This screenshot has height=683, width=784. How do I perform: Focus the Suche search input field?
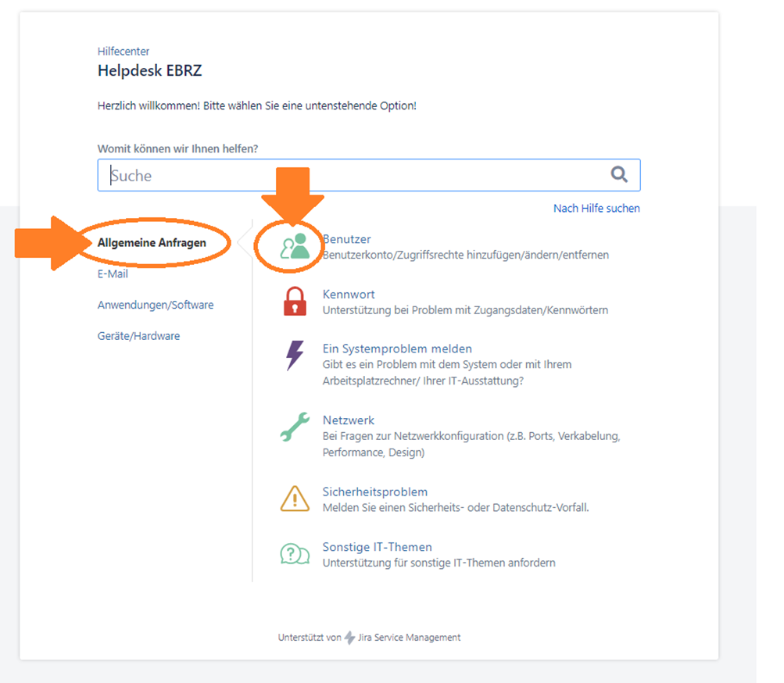click(369, 175)
